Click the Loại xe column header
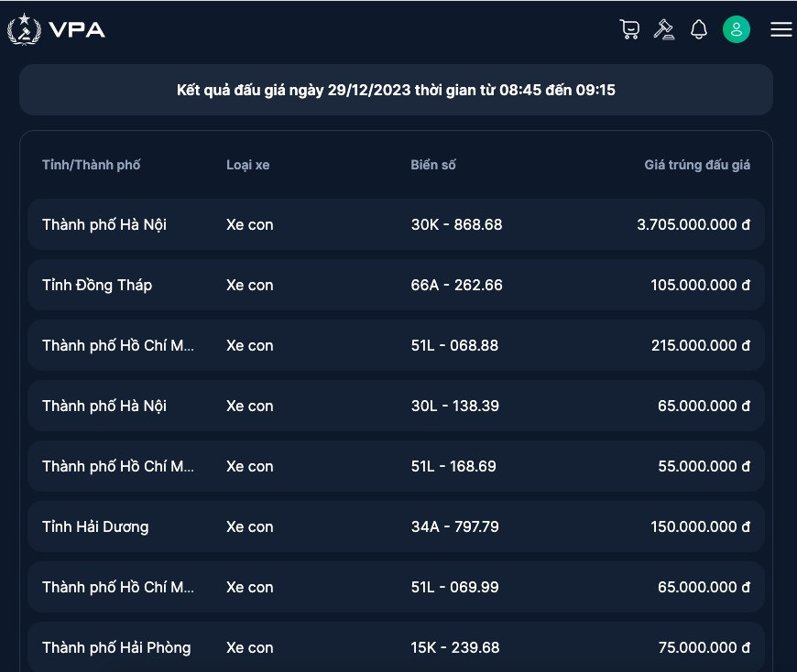The image size is (797, 672). [x=247, y=165]
